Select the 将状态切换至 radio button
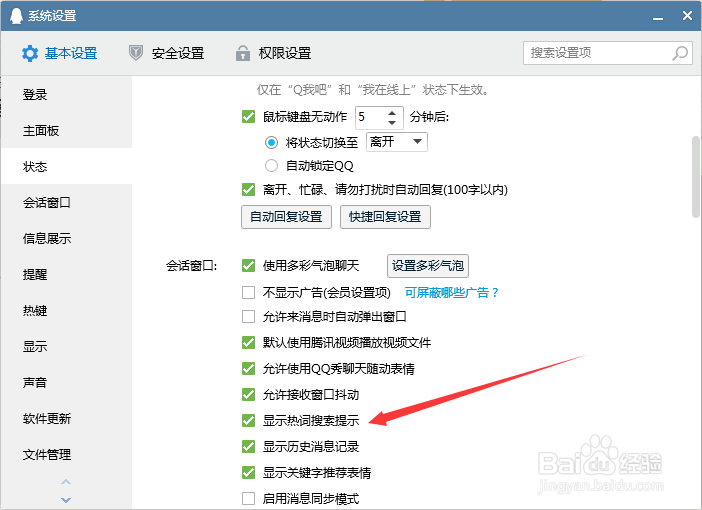 click(x=271, y=142)
